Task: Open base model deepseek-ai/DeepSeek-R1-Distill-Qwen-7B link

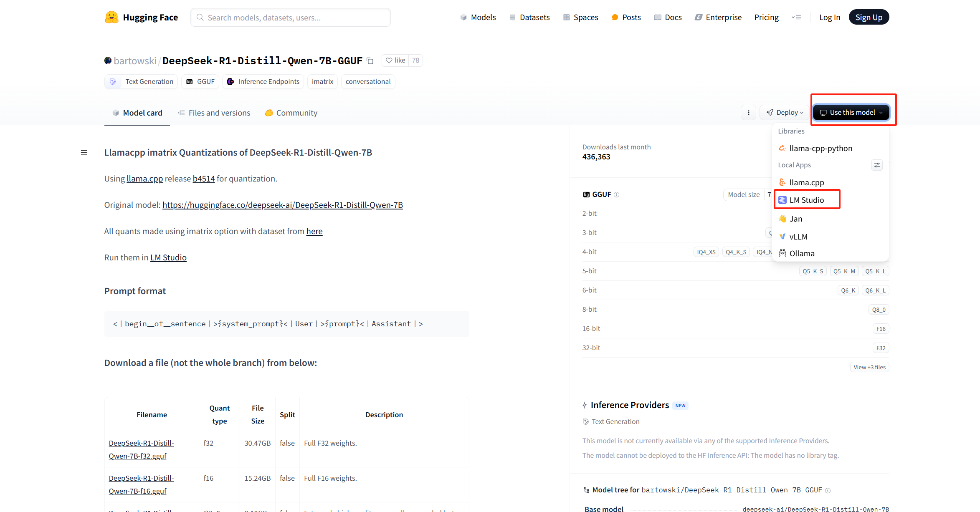Action: coord(815,509)
